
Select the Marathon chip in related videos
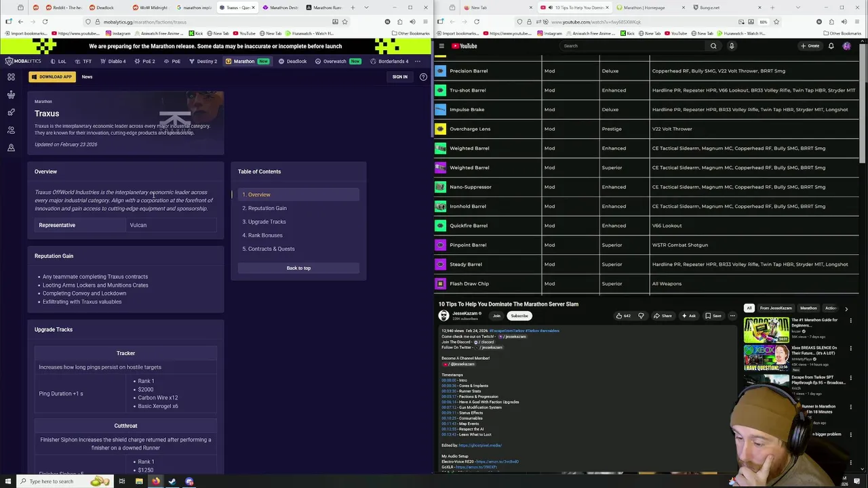(x=808, y=308)
